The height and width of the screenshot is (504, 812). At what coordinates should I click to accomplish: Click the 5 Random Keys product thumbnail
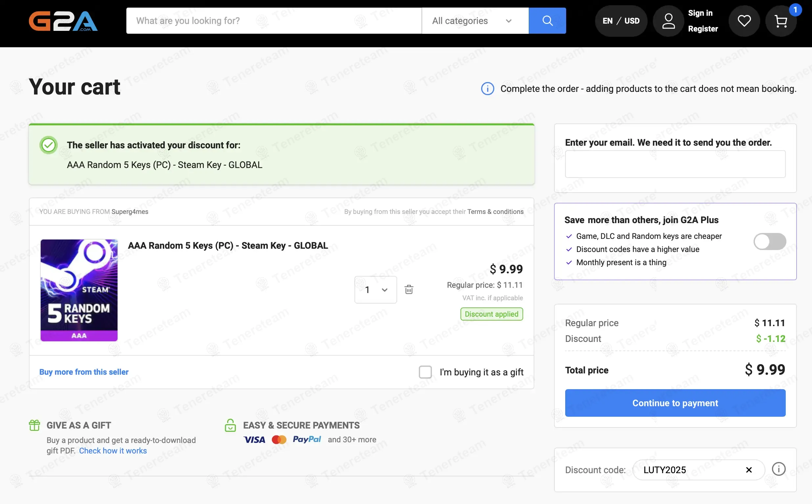click(79, 290)
